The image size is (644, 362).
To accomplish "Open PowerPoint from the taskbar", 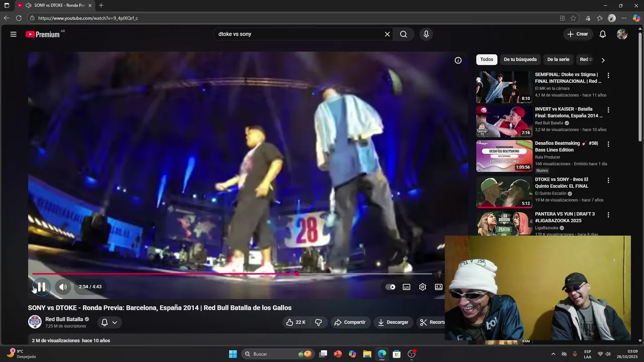I will pos(338,354).
